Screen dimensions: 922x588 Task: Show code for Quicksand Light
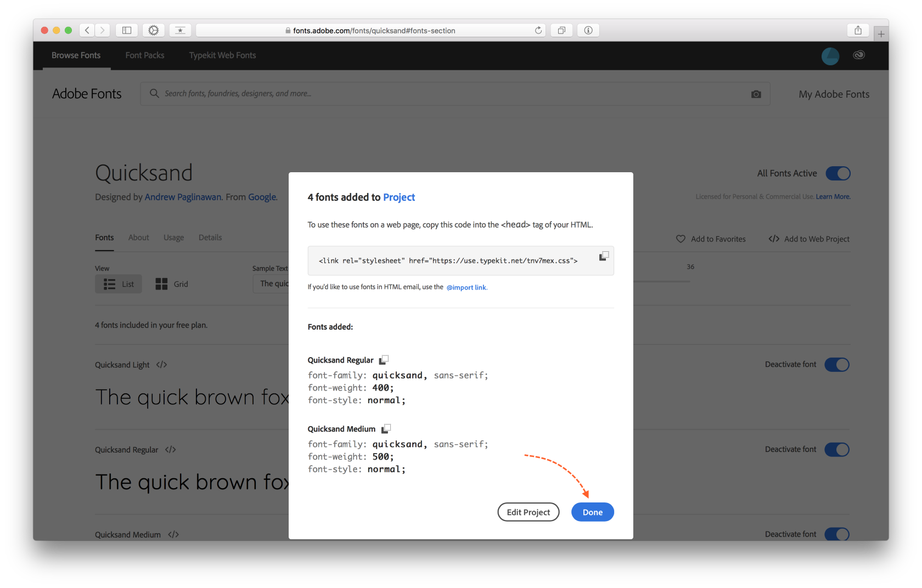tap(161, 365)
